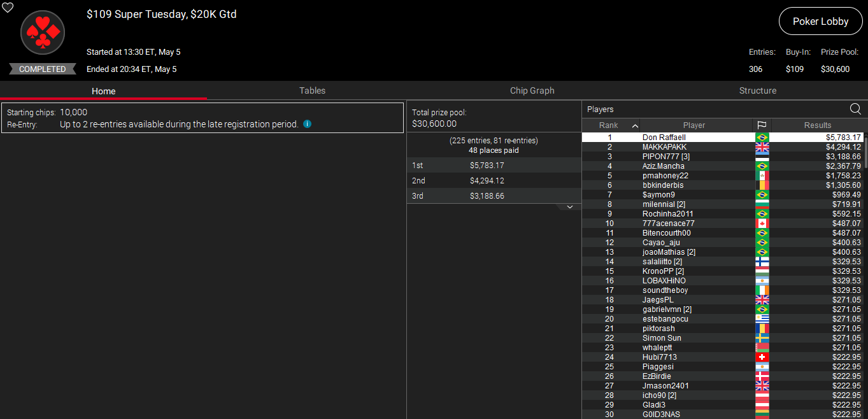Click the UK flag beside MAKKAPAKK
Image resolution: width=868 pixels, height=419 pixels.
[762, 147]
